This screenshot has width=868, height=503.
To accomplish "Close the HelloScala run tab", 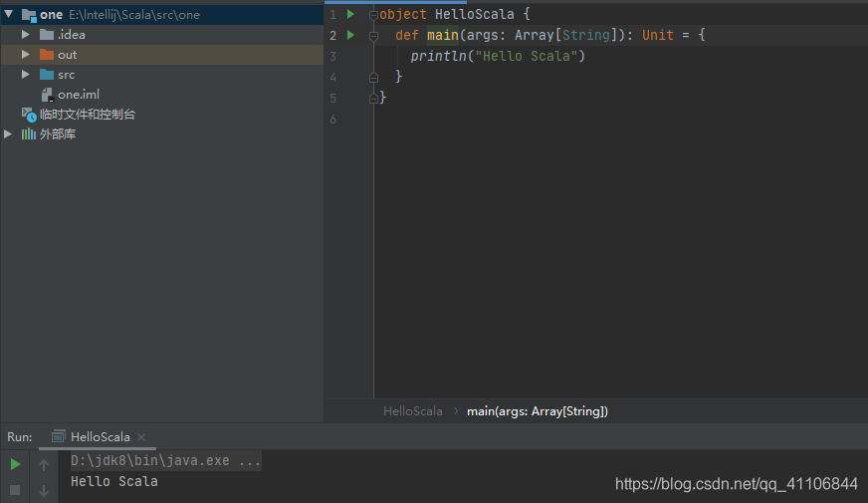I will (141, 437).
